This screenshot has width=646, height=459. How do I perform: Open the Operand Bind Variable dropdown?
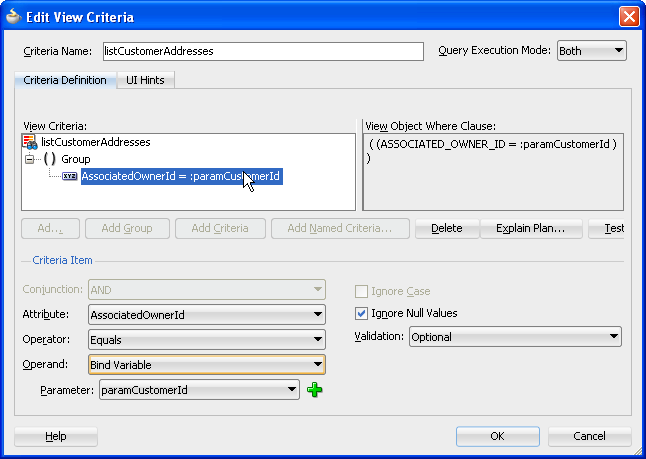pyautogui.click(x=207, y=365)
